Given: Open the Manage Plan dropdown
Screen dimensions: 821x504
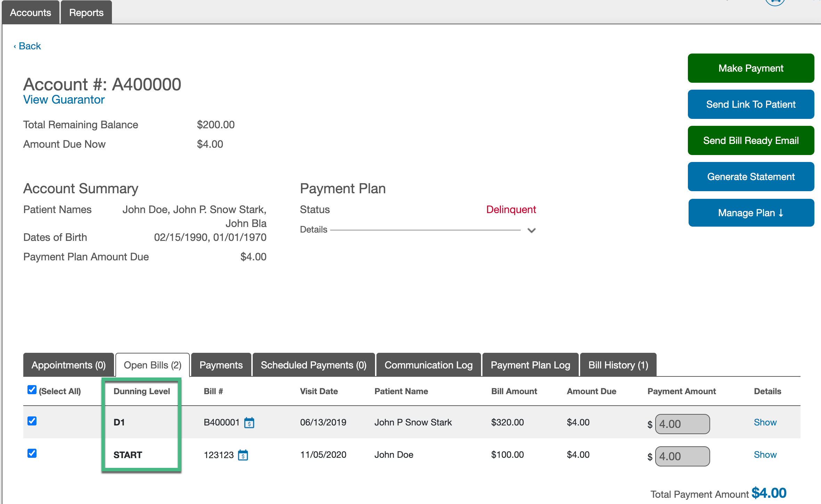Looking at the screenshot, I should point(750,213).
